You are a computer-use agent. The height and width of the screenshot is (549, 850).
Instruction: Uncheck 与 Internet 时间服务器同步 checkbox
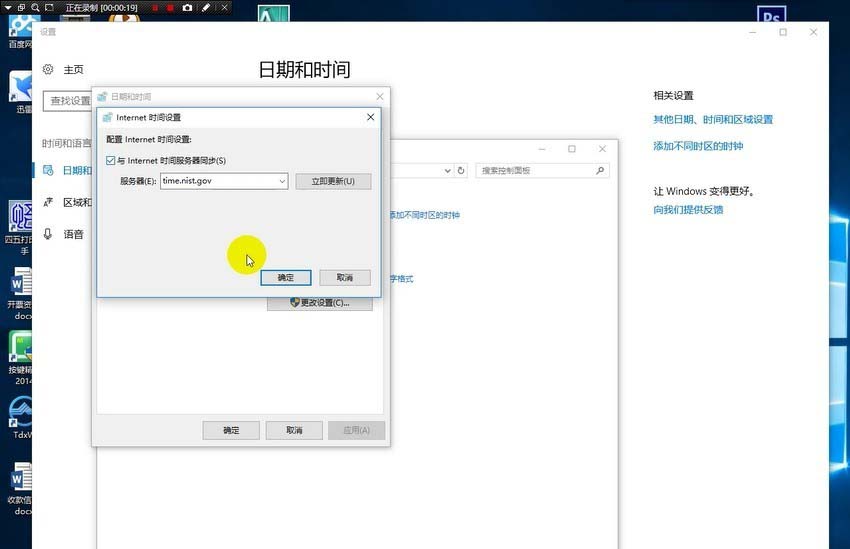(111, 160)
